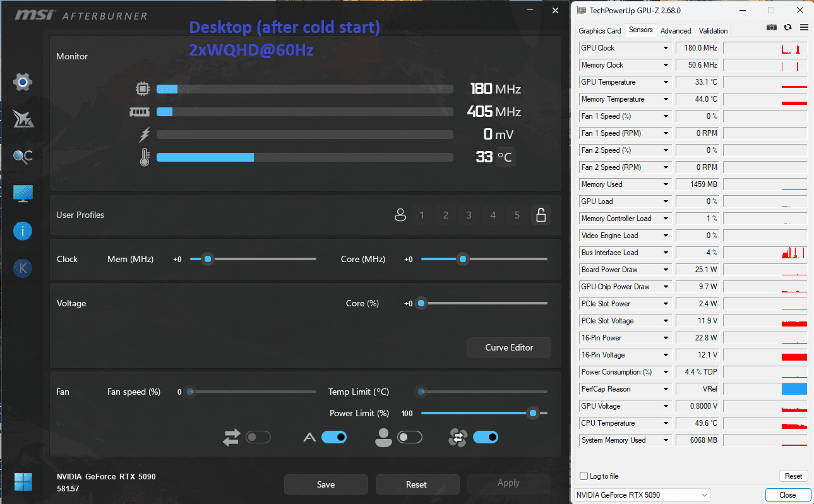The width and height of the screenshot is (814, 504).
Task: Open the Board Power Draw sensor dropdown
Action: click(666, 270)
